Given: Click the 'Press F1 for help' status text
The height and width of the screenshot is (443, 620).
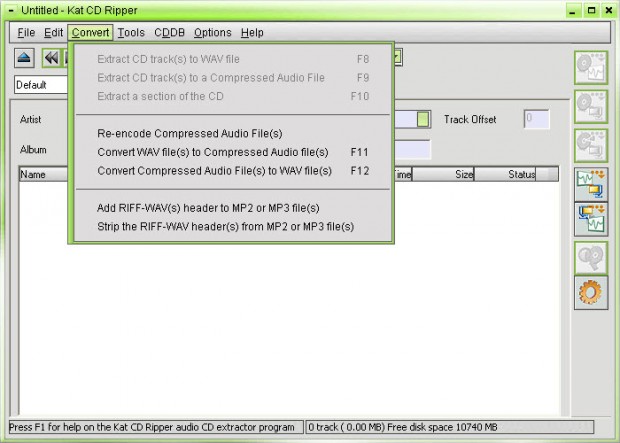Looking at the screenshot, I should point(152,427).
